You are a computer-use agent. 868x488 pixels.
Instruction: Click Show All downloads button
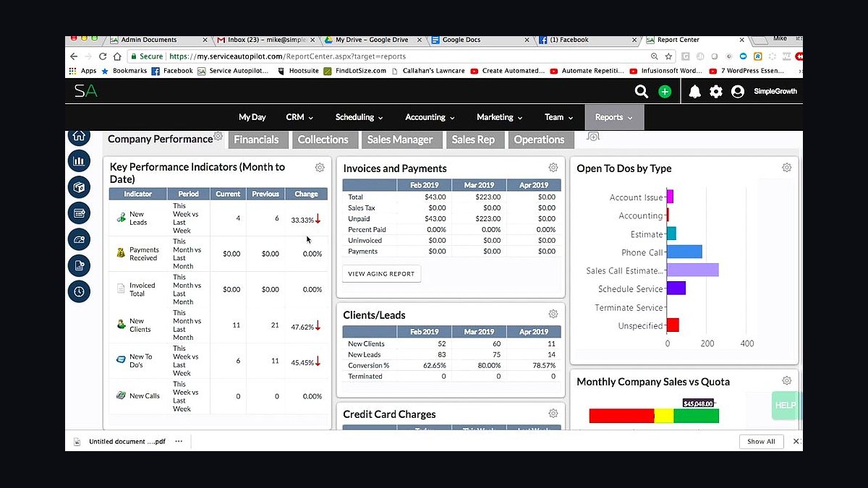[x=761, y=441]
